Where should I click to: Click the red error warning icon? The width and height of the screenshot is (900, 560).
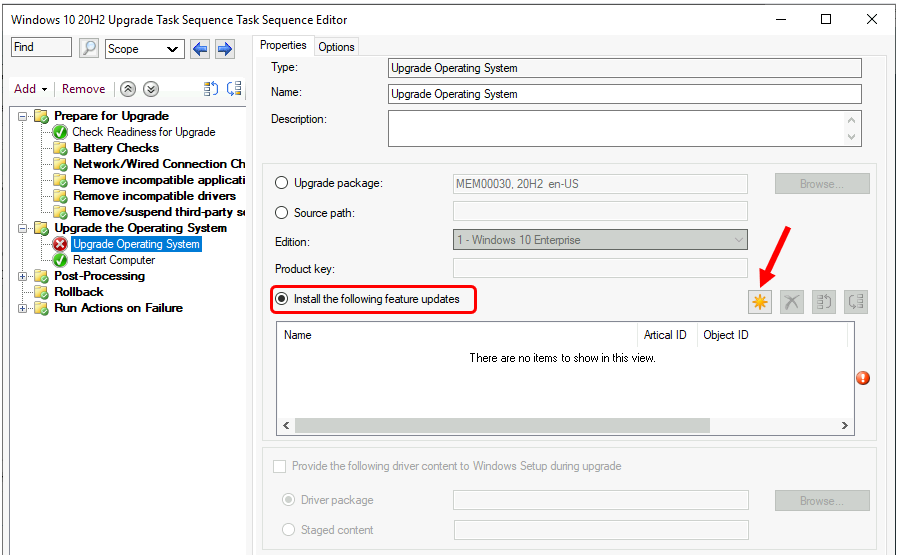point(863,378)
